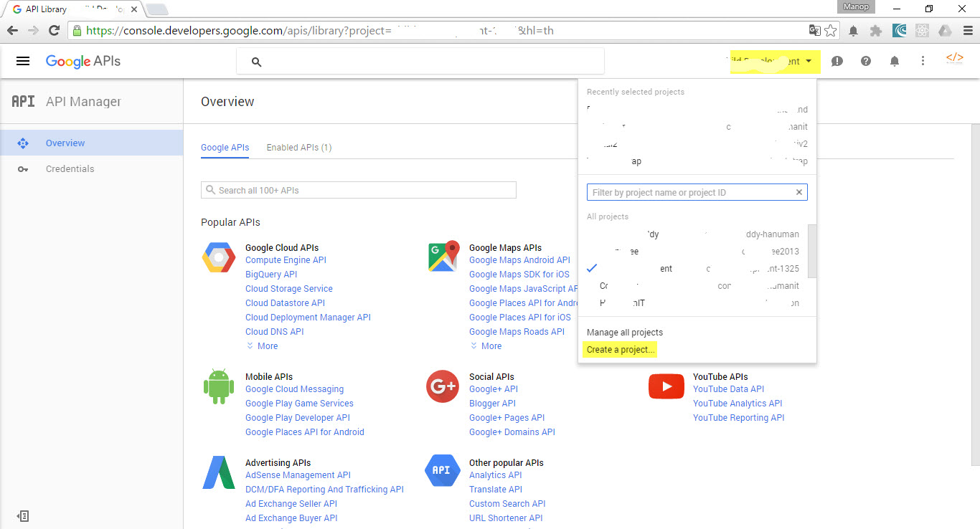
Task: Click the AdWords Advertising APIs icon
Action: coord(219,472)
